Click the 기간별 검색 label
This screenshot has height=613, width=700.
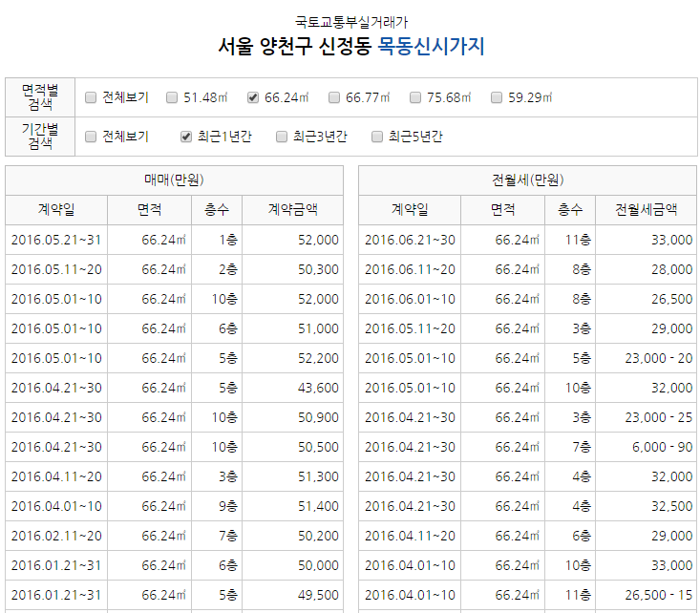(40, 137)
